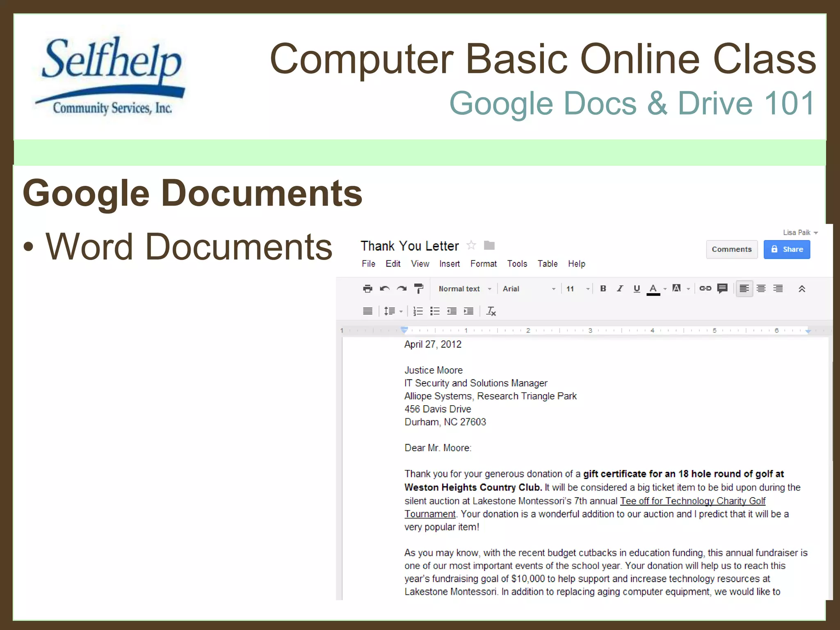Click the Insert link icon
This screenshot has width=840, height=630.
tap(705, 289)
